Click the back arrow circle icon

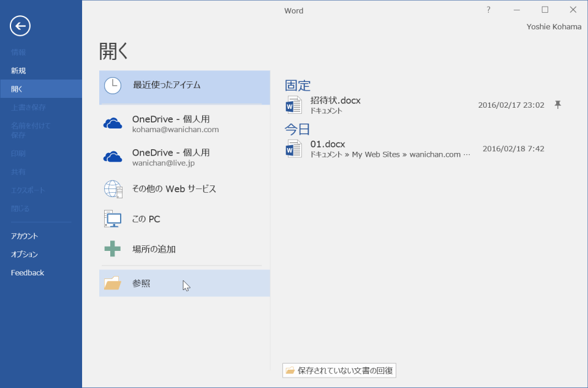(x=20, y=26)
